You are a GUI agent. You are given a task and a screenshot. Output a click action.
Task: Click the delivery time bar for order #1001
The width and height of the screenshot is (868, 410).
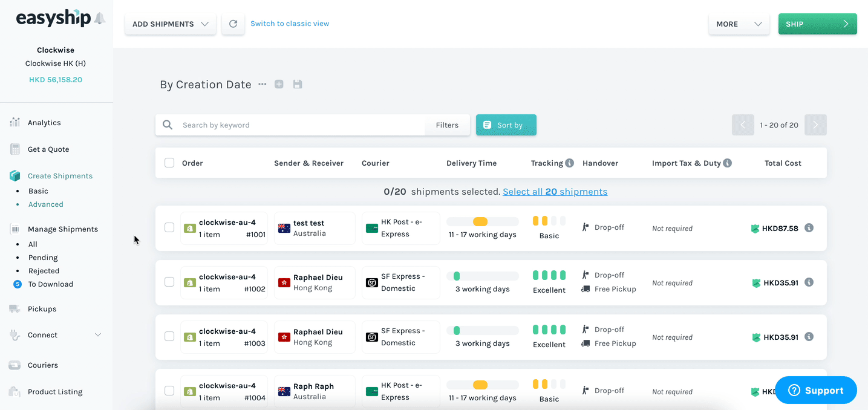click(x=483, y=222)
